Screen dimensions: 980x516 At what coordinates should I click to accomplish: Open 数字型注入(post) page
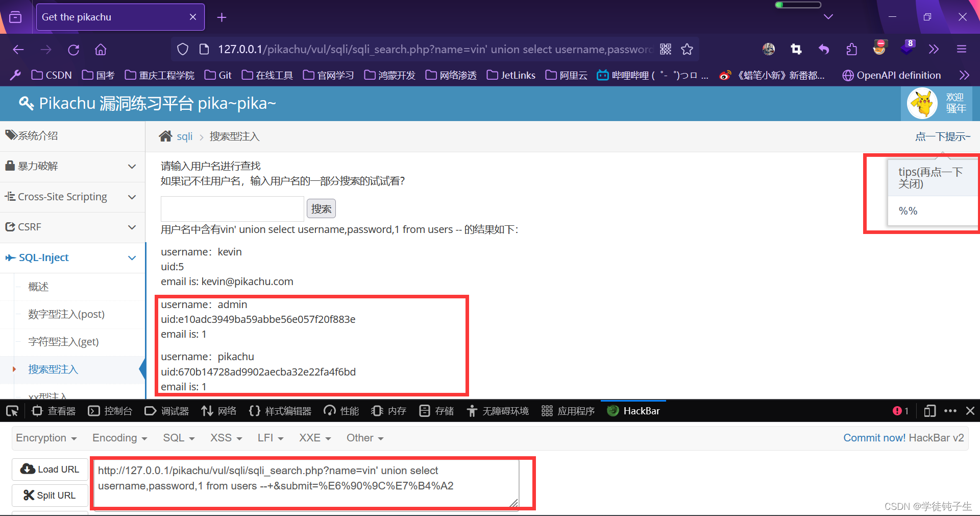(x=66, y=314)
